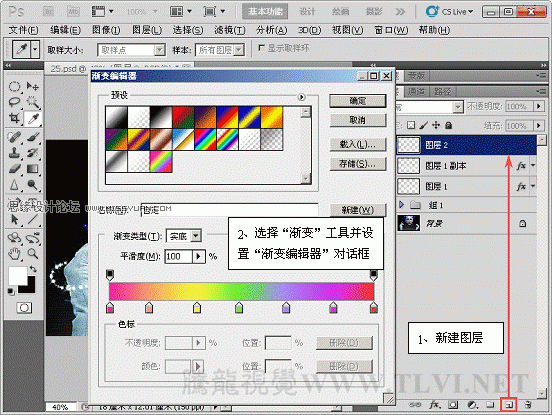
Task: Click the 确定 button
Action: click(358, 101)
